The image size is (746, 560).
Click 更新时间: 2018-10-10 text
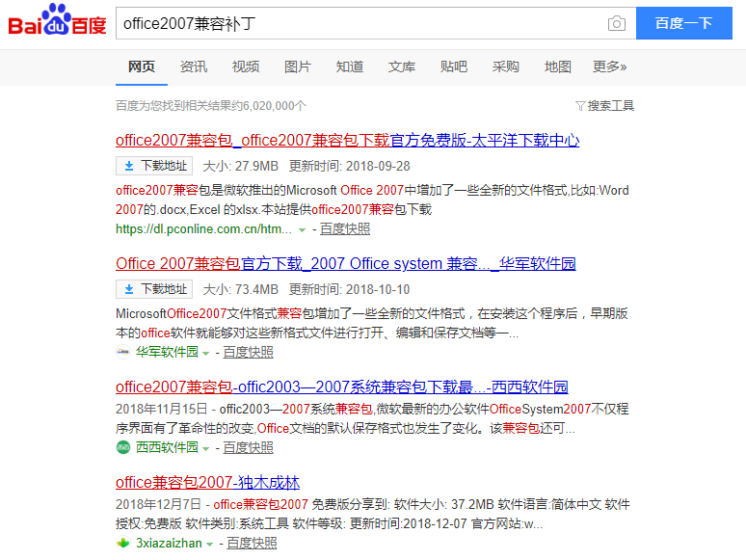pyautogui.click(x=350, y=289)
